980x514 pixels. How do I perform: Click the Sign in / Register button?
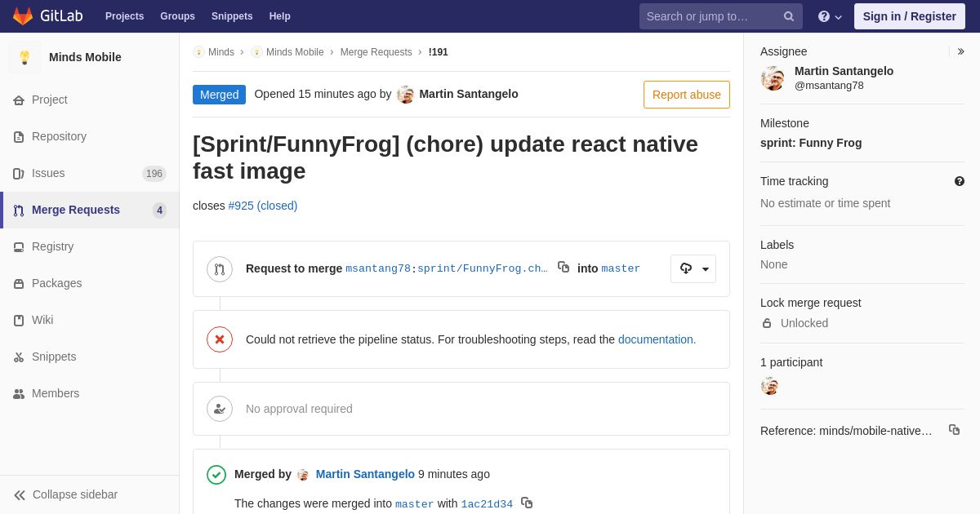coord(910,16)
